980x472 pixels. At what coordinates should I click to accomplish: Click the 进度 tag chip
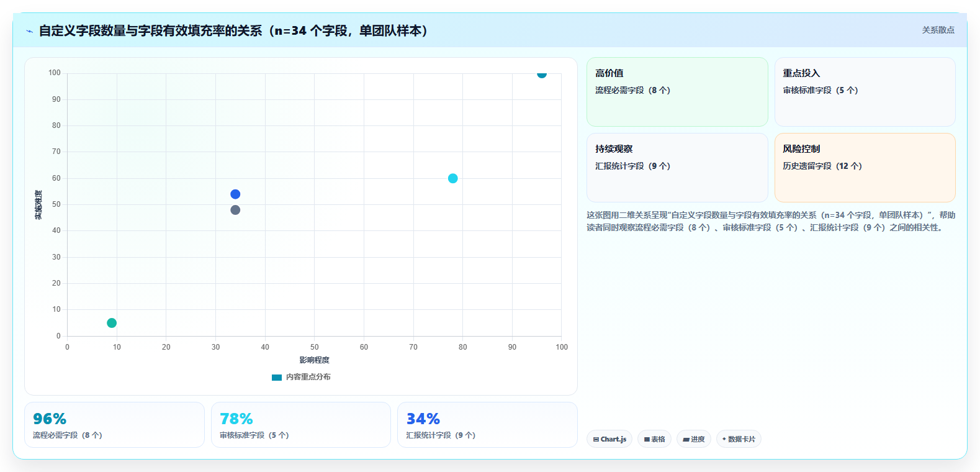(694, 439)
